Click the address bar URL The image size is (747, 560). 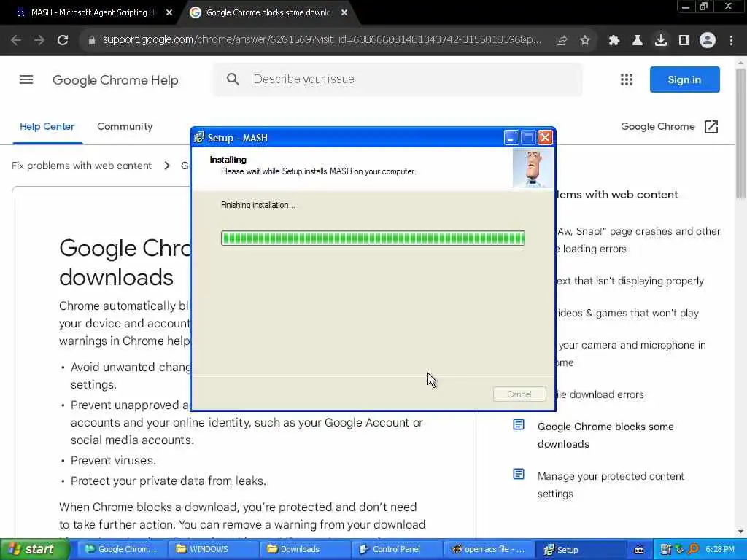[x=322, y=40]
